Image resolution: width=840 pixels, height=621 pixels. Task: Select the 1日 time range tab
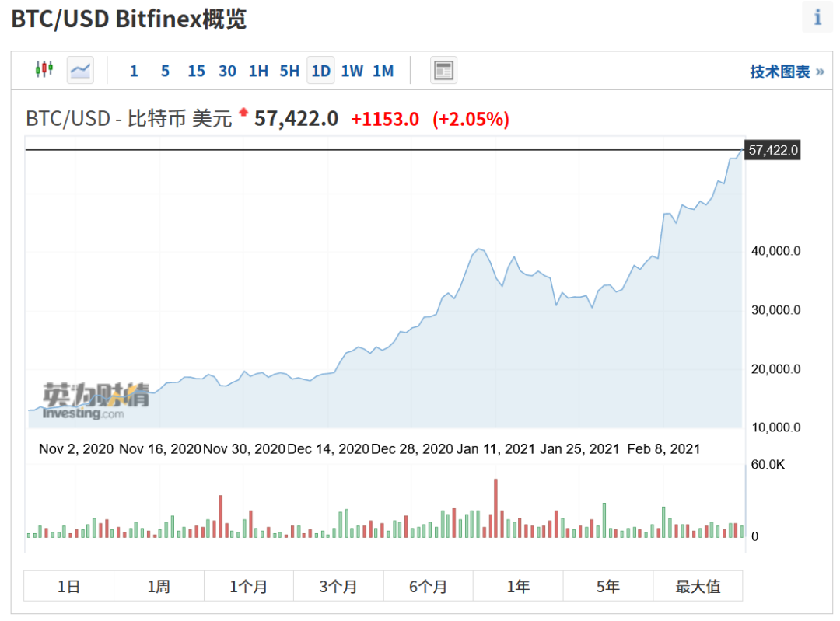(68, 586)
